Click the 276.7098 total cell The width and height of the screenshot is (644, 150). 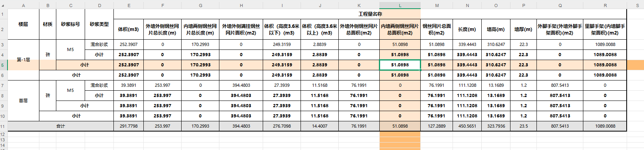click(282, 126)
